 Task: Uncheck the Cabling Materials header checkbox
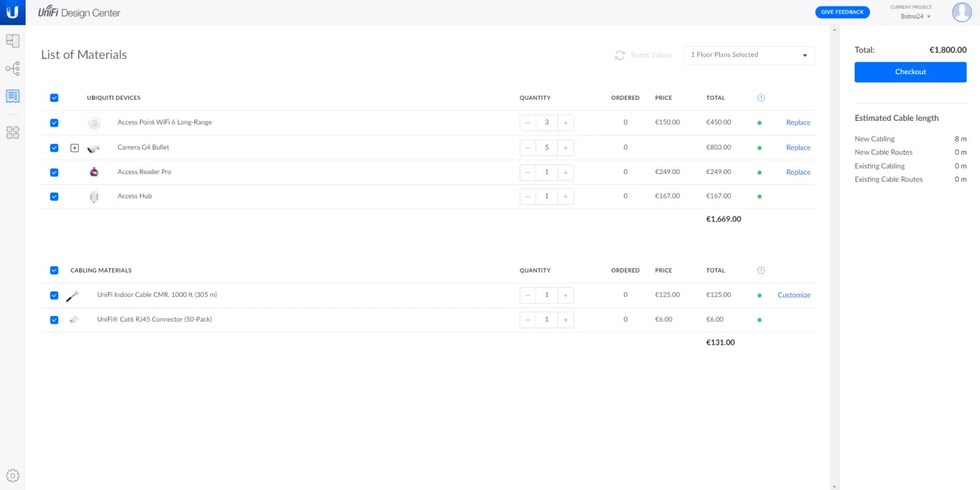pyautogui.click(x=54, y=270)
